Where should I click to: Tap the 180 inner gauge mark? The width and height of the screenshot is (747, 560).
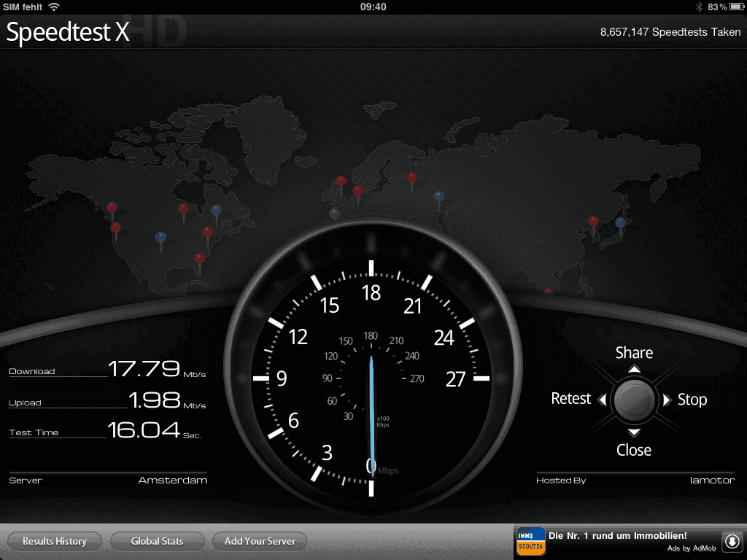click(x=371, y=335)
